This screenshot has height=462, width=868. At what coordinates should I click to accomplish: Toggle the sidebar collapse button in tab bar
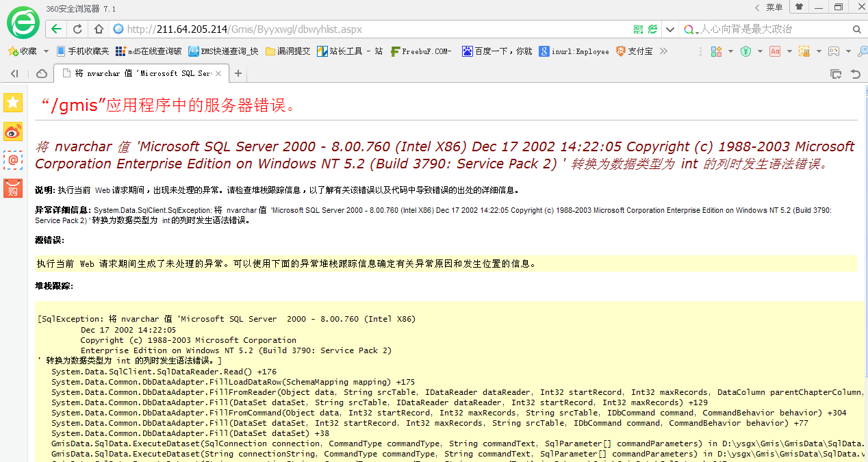pyautogui.click(x=14, y=73)
